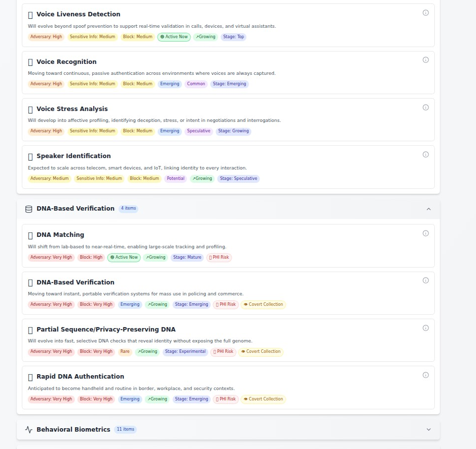Screen dimensions: 476x449
Task: Click the 11 items count badge
Action: click(x=125, y=430)
